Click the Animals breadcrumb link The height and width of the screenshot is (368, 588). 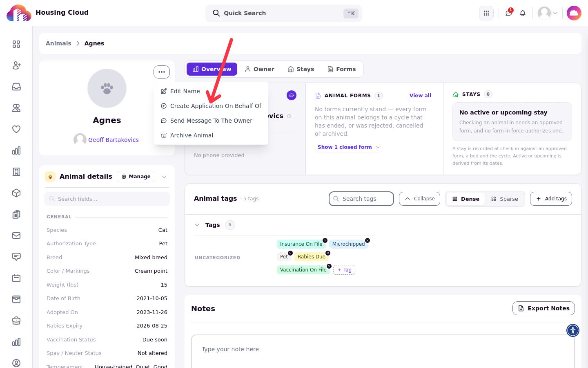[58, 43]
